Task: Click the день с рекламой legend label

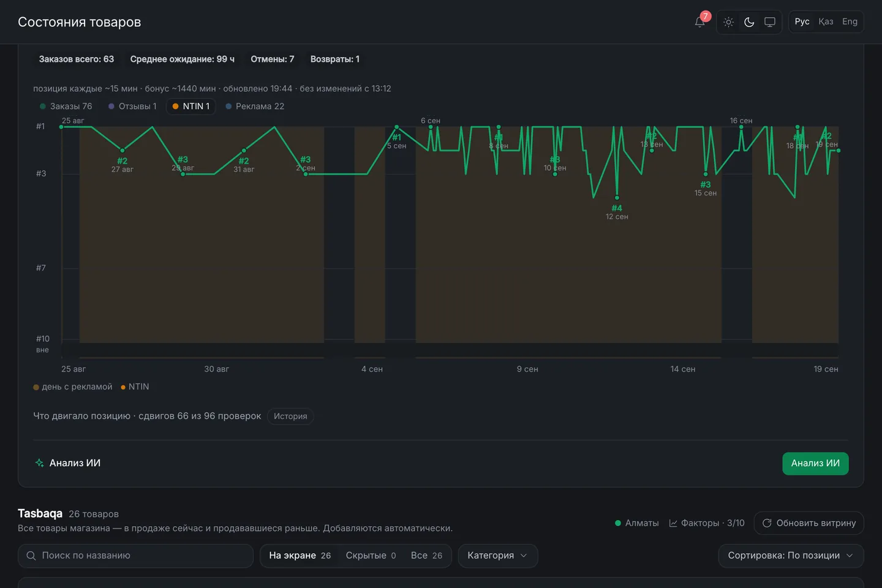Action: pyautogui.click(x=77, y=387)
